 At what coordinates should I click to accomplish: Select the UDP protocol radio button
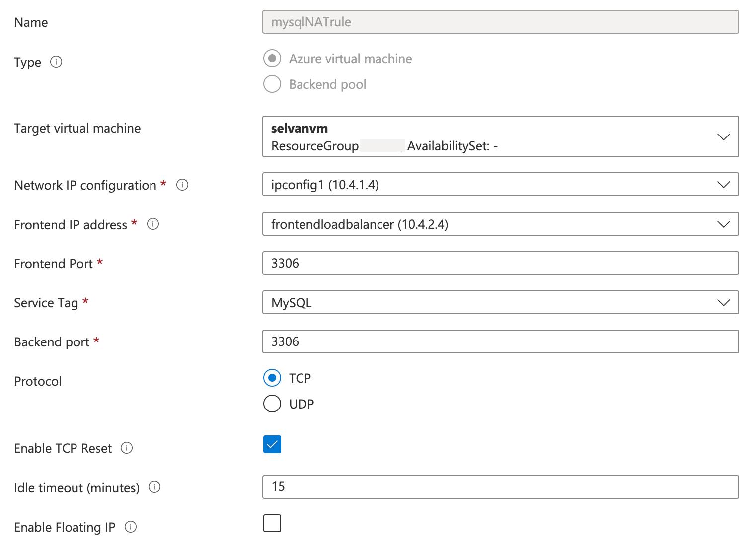coord(272,404)
